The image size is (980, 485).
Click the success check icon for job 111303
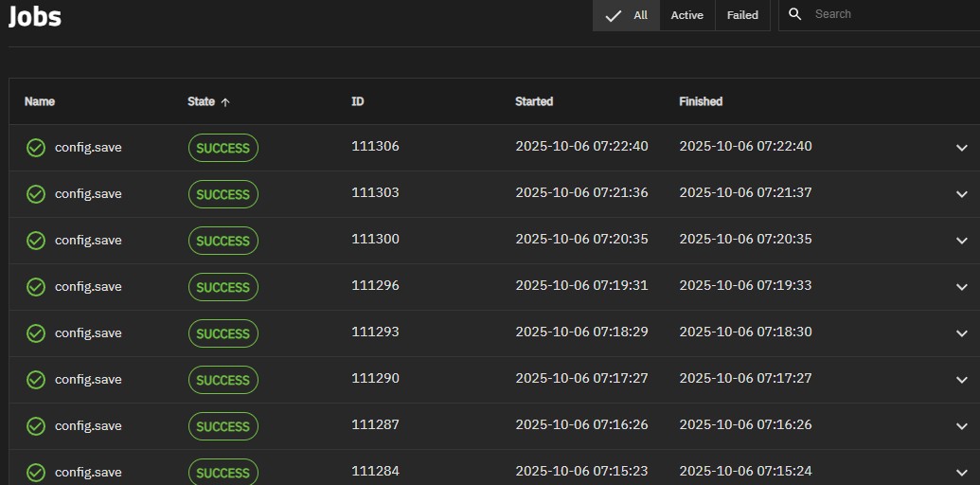36,194
